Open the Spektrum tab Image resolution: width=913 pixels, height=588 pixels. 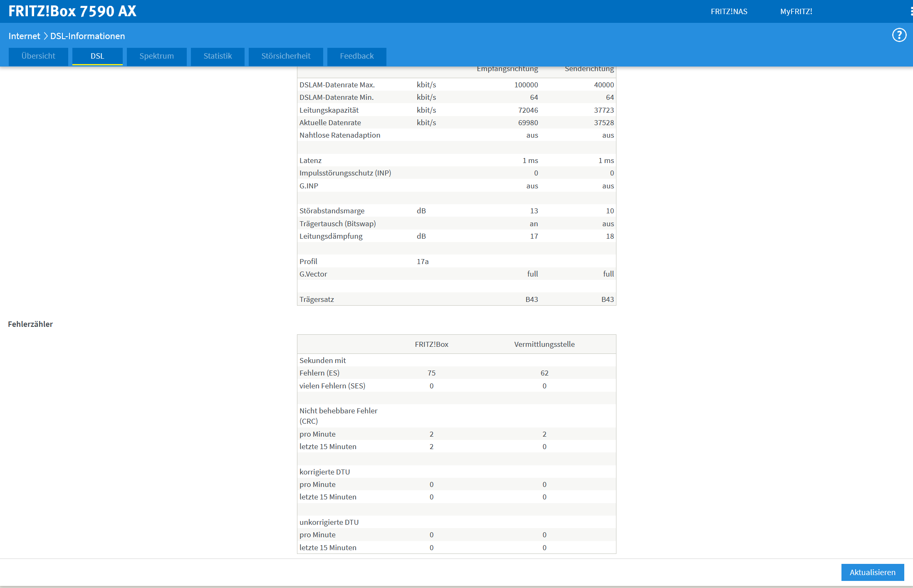pyautogui.click(x=156, y=56)
